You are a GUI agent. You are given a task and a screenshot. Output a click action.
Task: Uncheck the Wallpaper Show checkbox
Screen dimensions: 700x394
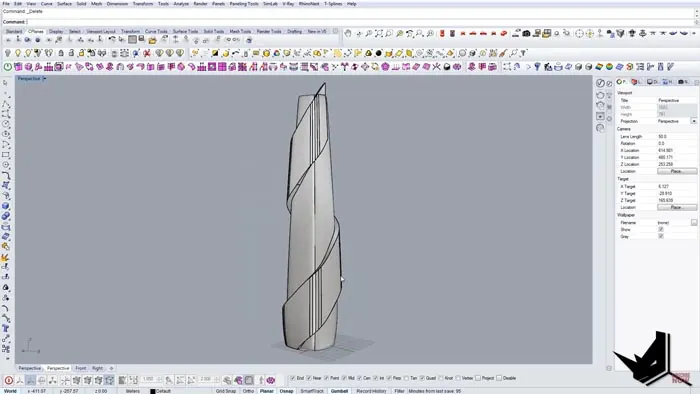(661, 229)
